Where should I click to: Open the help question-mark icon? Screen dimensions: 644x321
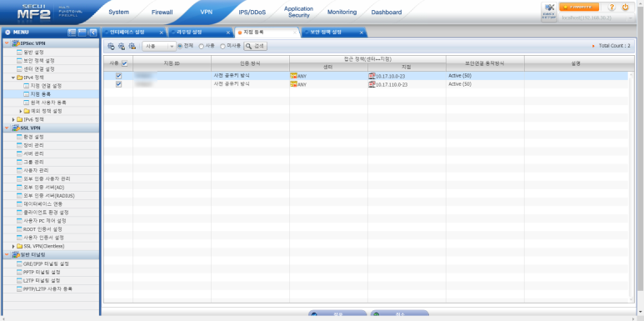[612, 7]
